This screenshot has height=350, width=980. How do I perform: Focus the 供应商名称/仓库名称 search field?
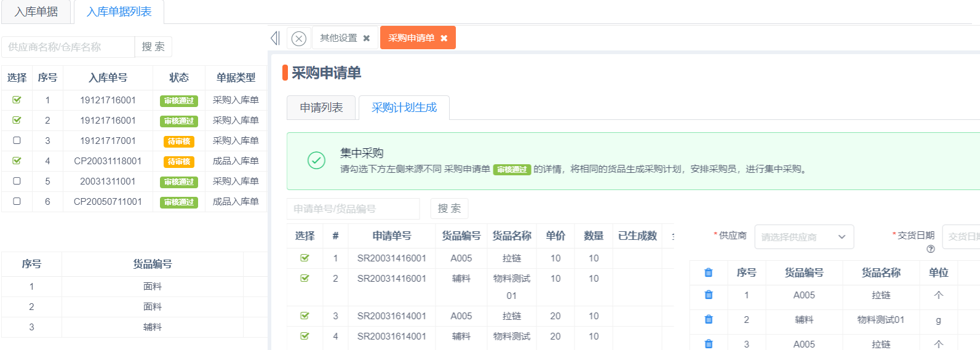68,47
